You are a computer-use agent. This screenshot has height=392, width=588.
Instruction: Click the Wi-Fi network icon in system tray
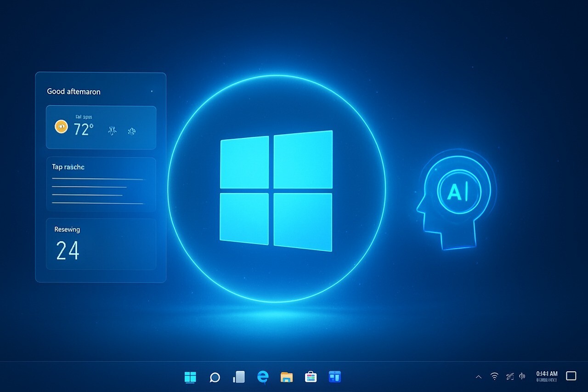(494, 376)
